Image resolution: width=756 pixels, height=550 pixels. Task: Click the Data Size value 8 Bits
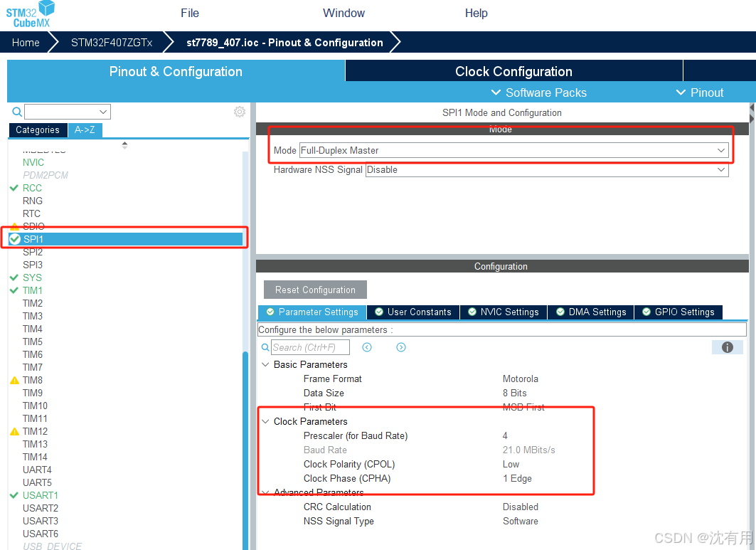515,393
